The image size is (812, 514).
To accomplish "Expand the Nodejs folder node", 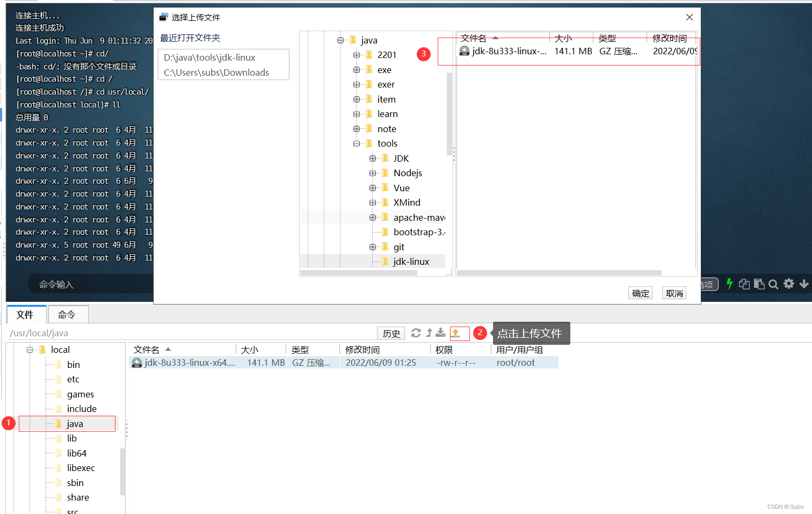I will (372, 172).
